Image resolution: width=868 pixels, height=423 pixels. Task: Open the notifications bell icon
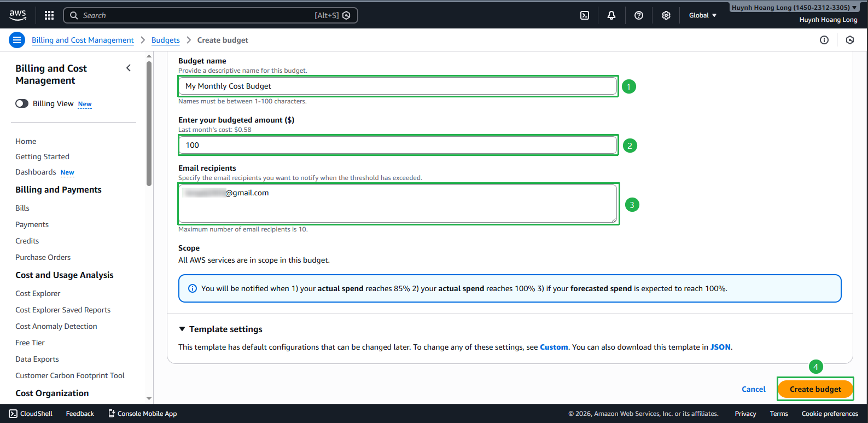click(611, 15)
